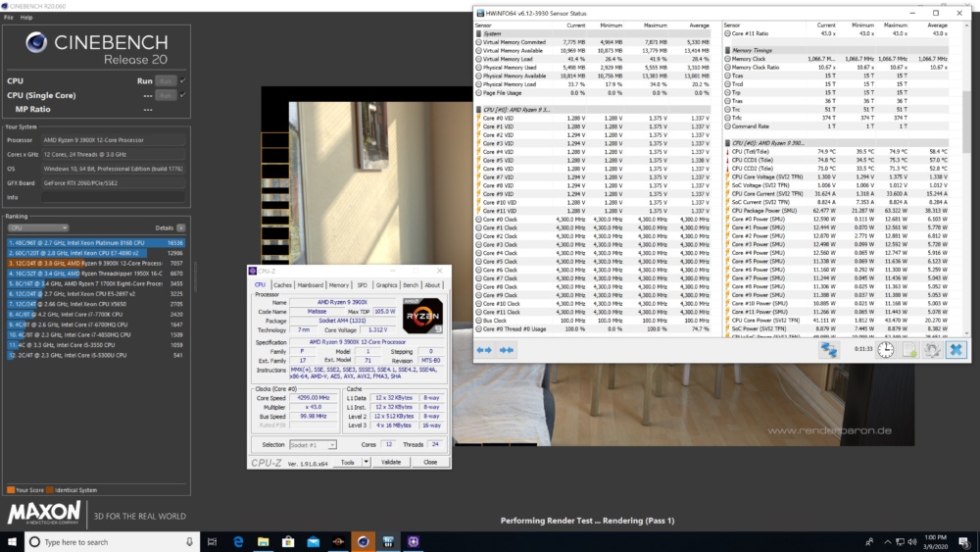Screen dimensions: 980x552
Task: Select Ryzen Threadripper 1950X ranking row
Action: tap(96, 274)
